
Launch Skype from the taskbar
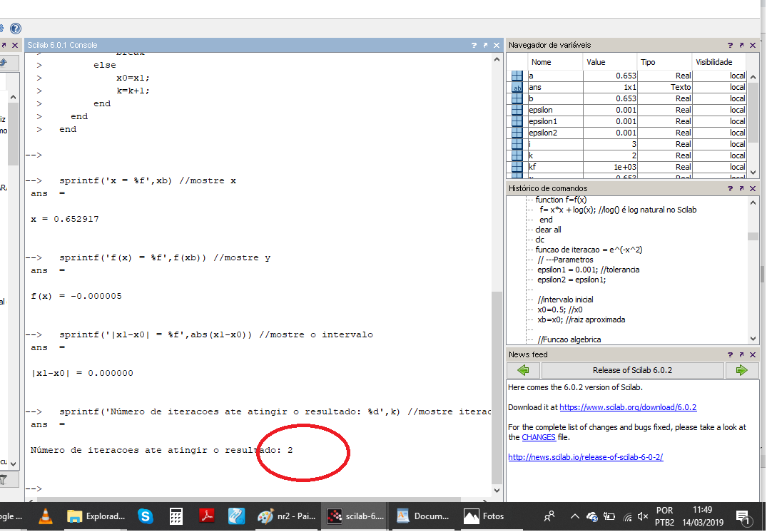pos(146,516)
